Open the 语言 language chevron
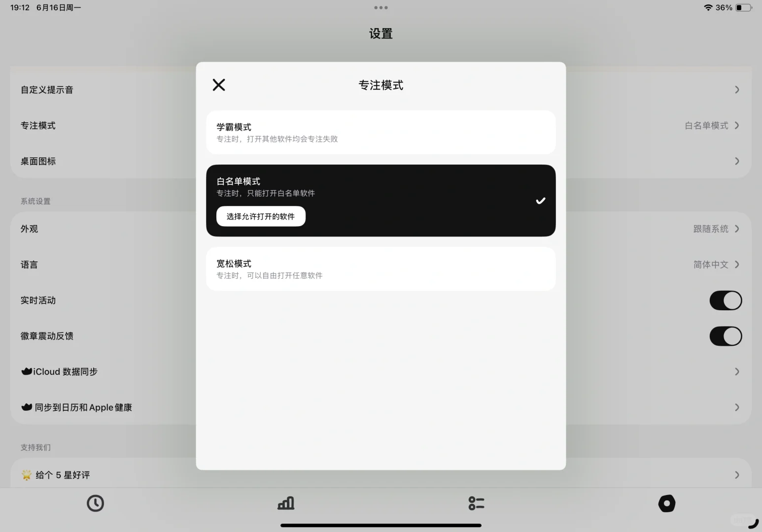Image resolution: width=762 pixels, height=532 pixels. click(x=736, y=265)
